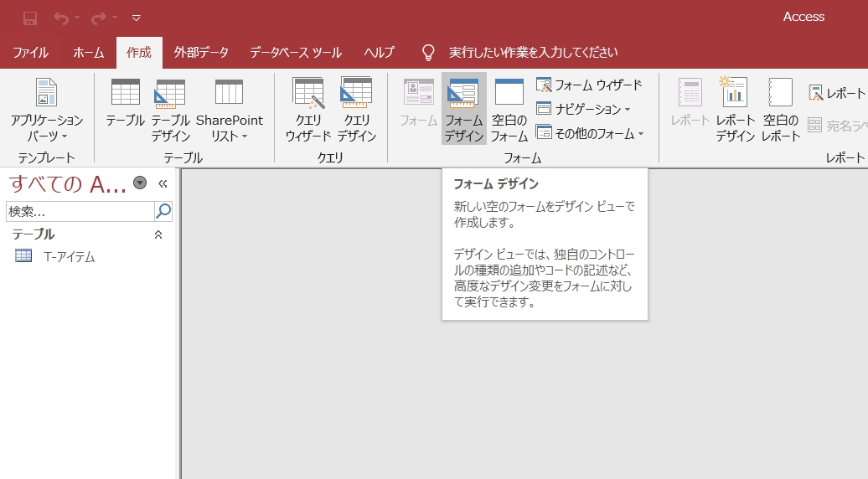Click the フォーム デザイン button
Viewport: 868px width, 479px height.
(x=464, y=110)
